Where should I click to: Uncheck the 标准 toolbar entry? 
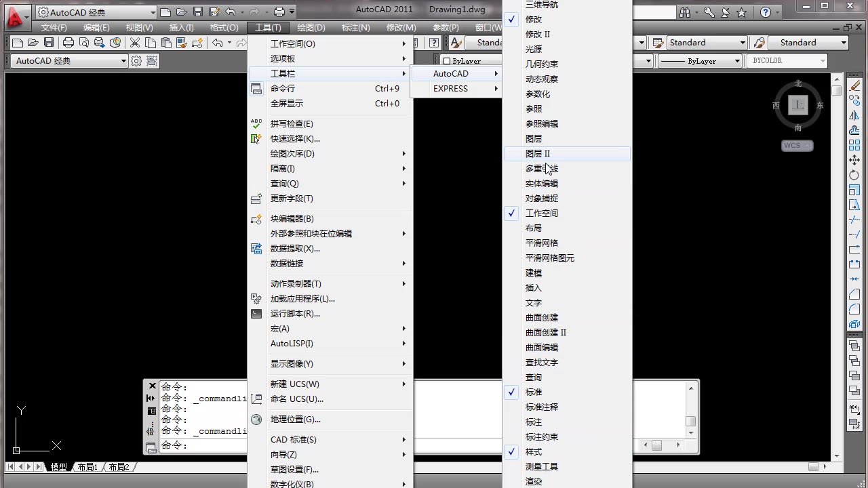point(567,392)
